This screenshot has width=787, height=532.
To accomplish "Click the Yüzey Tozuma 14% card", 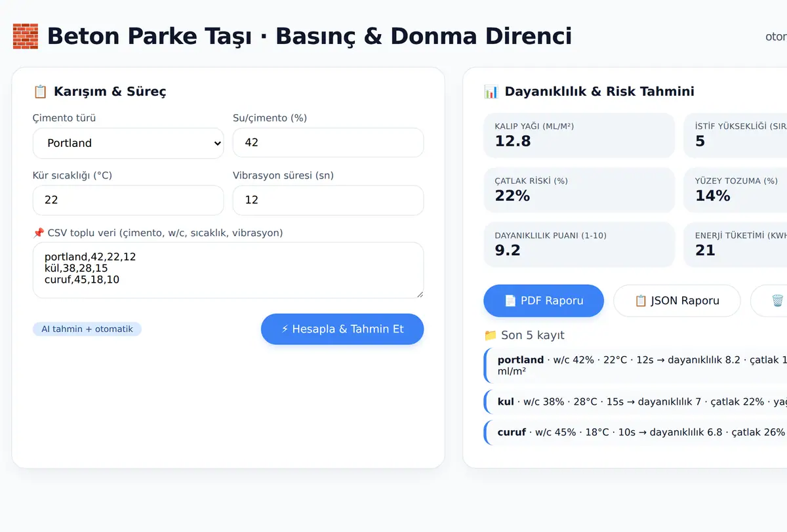I will 735,190.
